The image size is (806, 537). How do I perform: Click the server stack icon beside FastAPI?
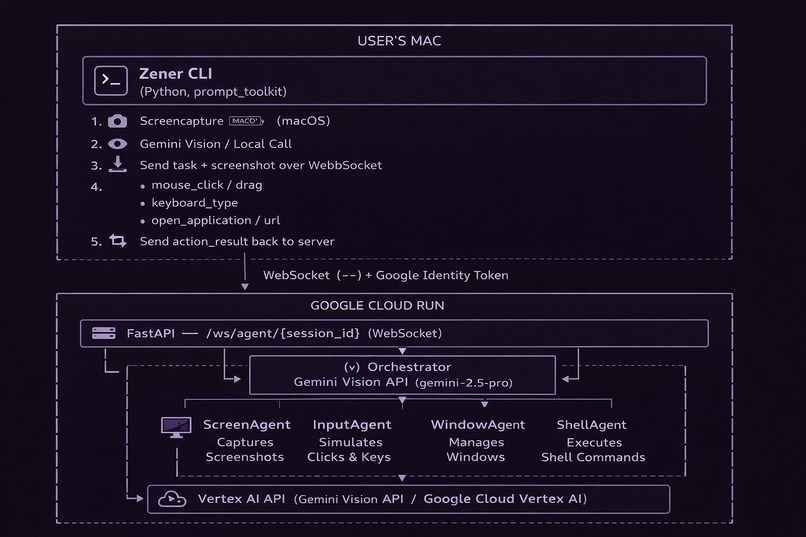(x=103, y=333)
